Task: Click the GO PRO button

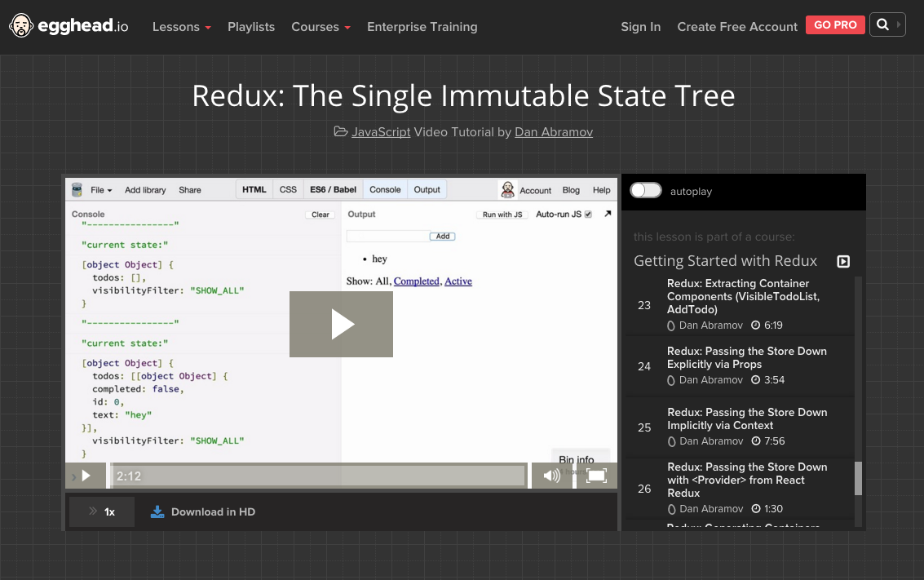Action: [835, 24]
